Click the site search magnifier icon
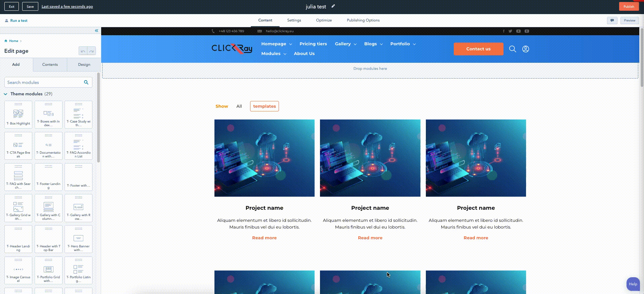This screenshot has height=294, width=644. pos(513,49)
